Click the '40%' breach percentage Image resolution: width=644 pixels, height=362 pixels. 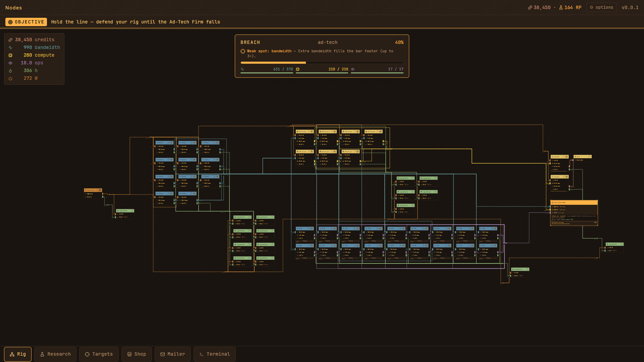pyautogui.click(x=399, y=43)
